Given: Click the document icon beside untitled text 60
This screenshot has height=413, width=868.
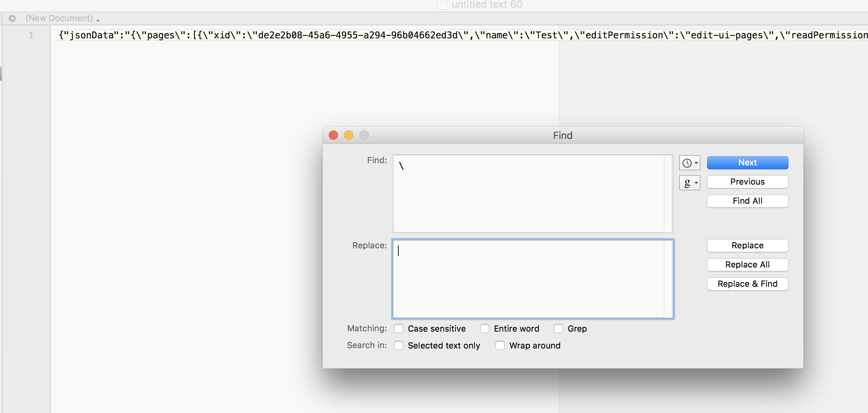Looking at the screenshot, I should pyautogui.click(x=442, y=5).
